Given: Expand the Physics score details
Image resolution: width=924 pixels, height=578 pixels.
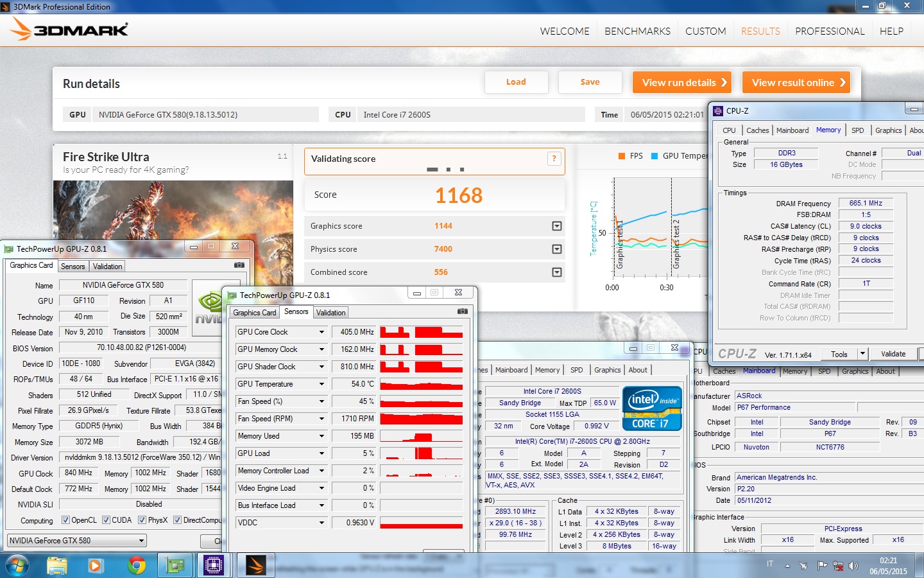Looking at the screenshot, I should click(557, 249).
